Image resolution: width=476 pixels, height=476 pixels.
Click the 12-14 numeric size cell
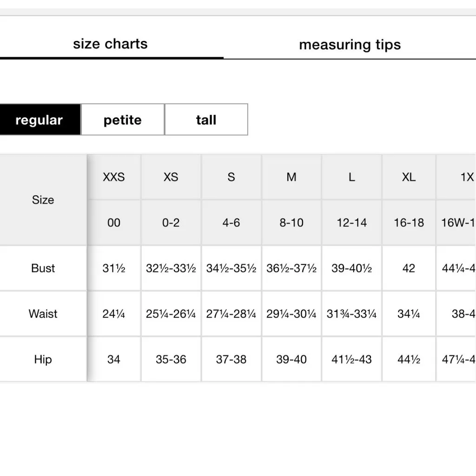point(352,223)
